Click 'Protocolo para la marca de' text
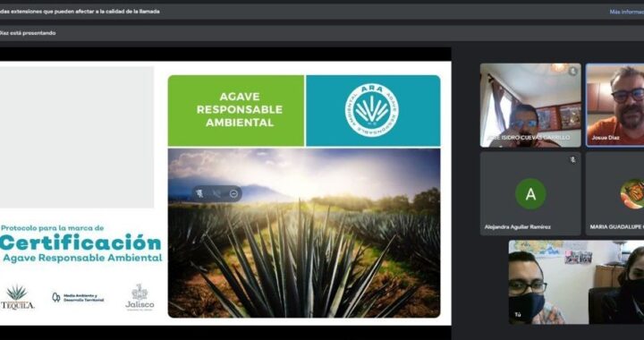Screen dimensions: 644x340 [53, 228]
